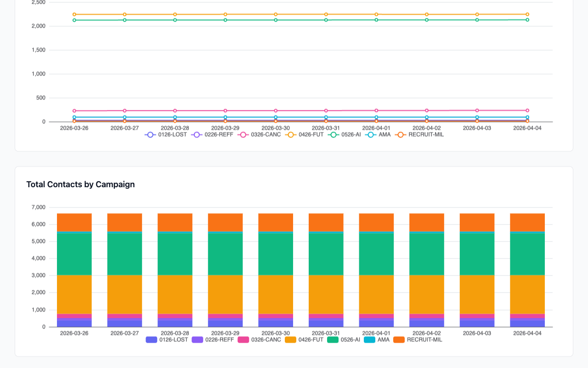
Task: Click the 0526-AI line legend circle icon
Action: click(x=334, y=134)
